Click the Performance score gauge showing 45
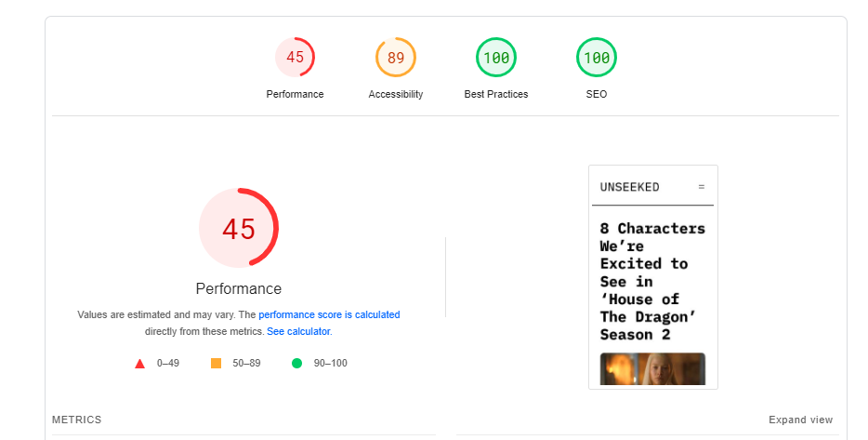Viewport: 868px width, 440px height. (295, 57)
